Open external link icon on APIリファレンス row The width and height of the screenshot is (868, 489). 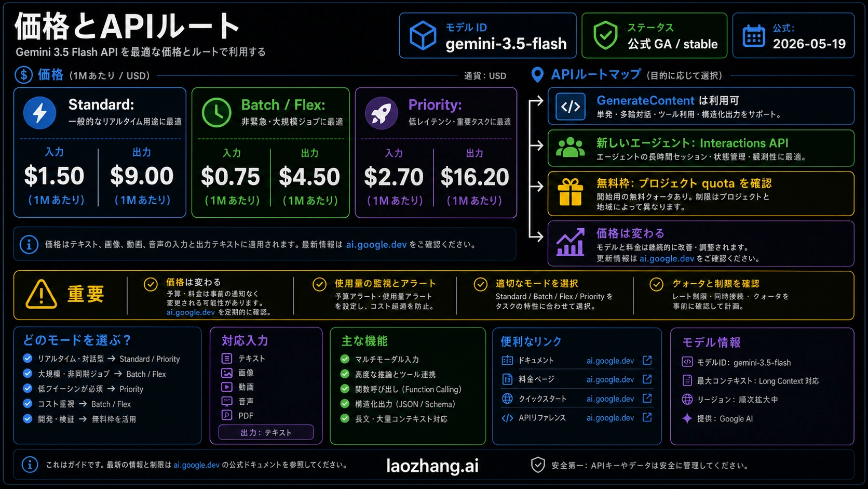tap(647, 417)
